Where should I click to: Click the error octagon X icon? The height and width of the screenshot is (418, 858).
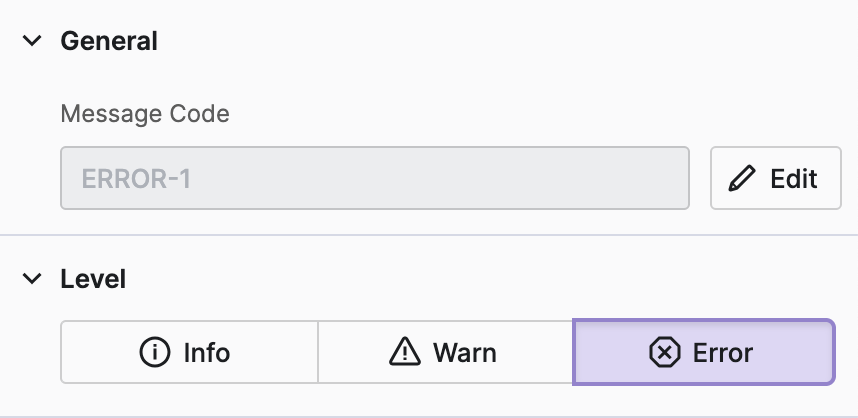coord(664,352)
